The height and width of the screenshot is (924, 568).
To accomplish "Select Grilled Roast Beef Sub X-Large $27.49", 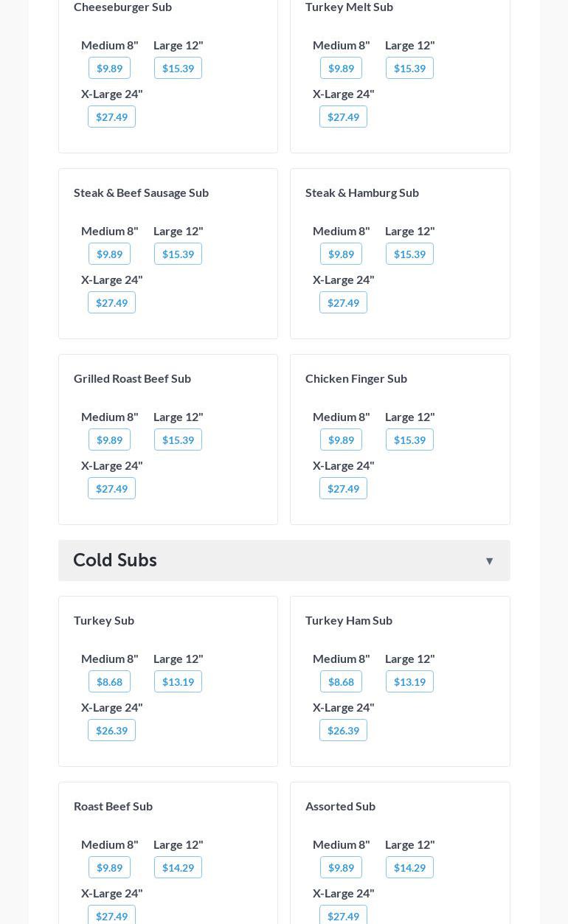I will pyautogui.click(x=111, y=489).
